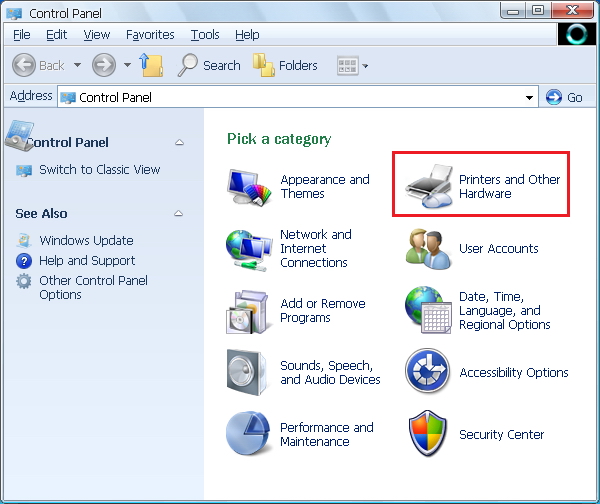This screenshot has width=600, height=504.
Task: Open the Security Center shield icon
Action: [427, 433]
